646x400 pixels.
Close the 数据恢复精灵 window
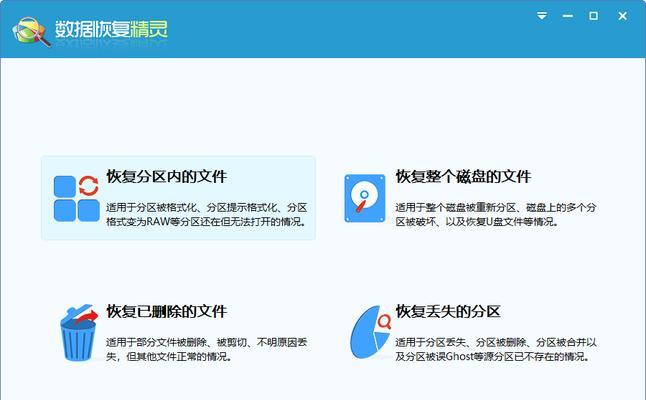pyautogui.click(x=622, y=16)
